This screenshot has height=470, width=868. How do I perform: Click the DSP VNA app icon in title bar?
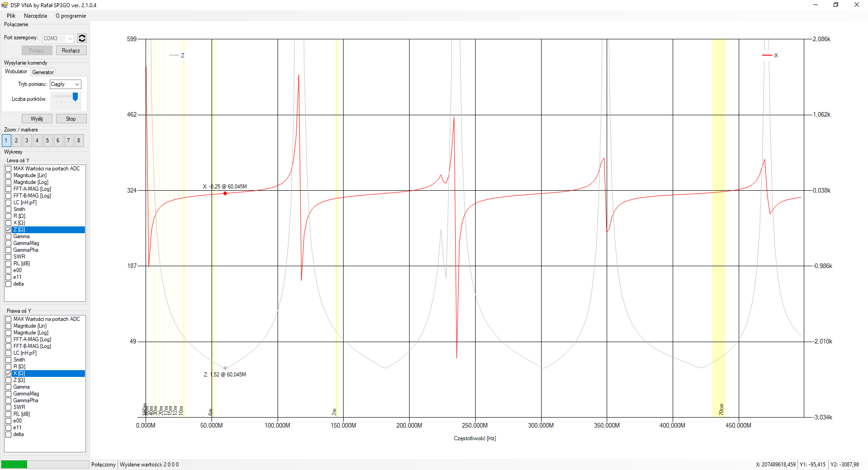pos(5,5)
